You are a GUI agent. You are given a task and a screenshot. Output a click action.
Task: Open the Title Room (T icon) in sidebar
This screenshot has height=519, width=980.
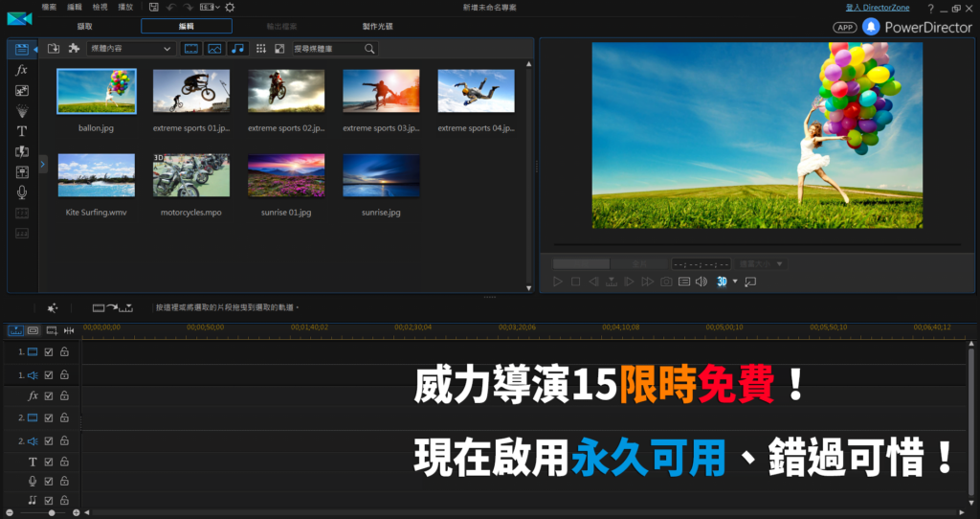[21, 131]
